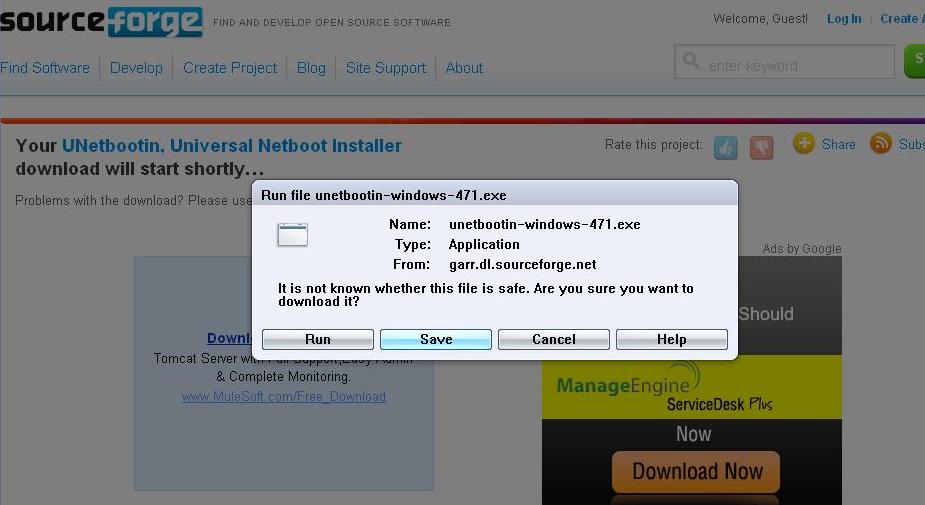Click the Log In link

point(844,19)
